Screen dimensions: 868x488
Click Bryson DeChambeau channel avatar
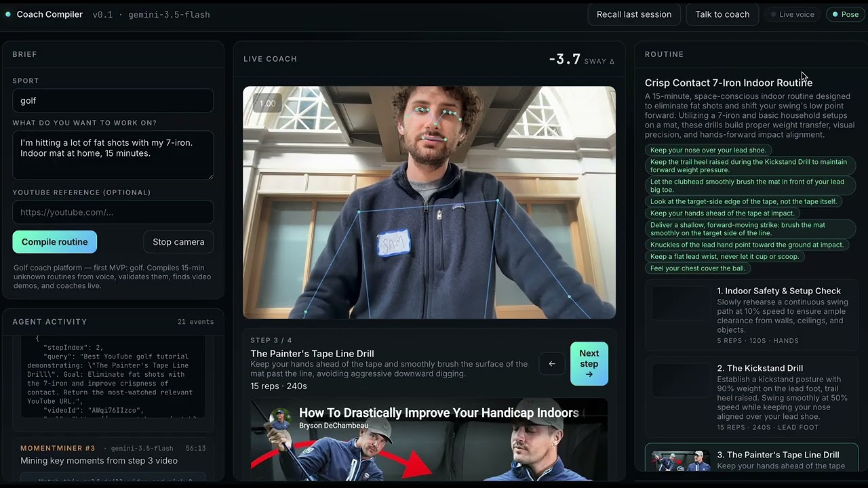[281, 419]
